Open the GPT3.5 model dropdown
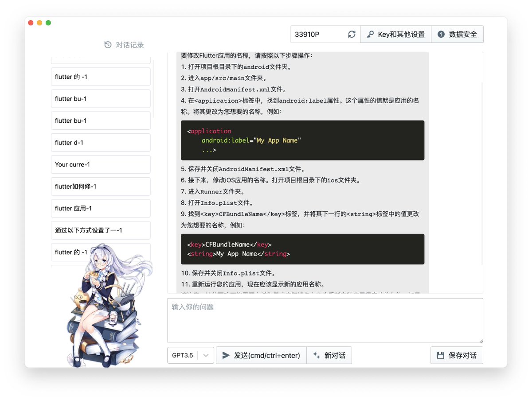The image size is (532, 400). click(x=205, y=355)
